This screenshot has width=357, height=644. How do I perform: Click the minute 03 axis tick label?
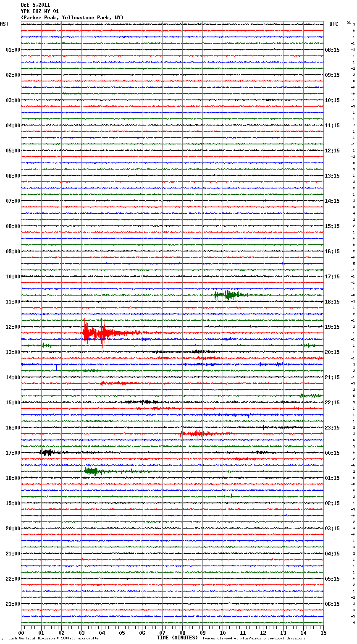tap(81, 633)
